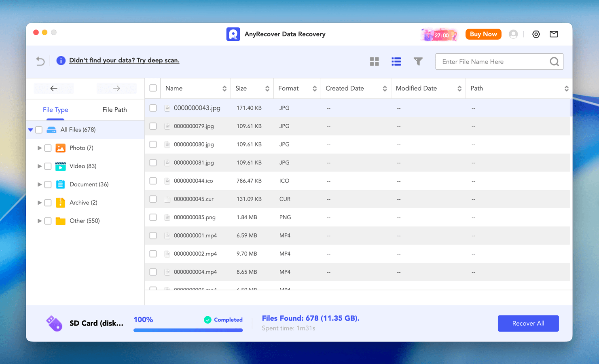Viewport: 599px width, 364px height.
Task: Select the list view icon
Action: [396, 61]
